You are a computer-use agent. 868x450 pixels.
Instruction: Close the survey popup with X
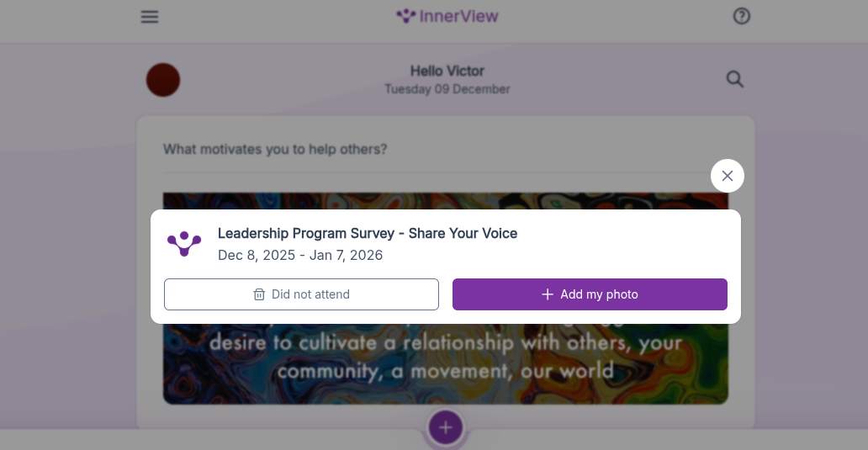coord(728,176)
